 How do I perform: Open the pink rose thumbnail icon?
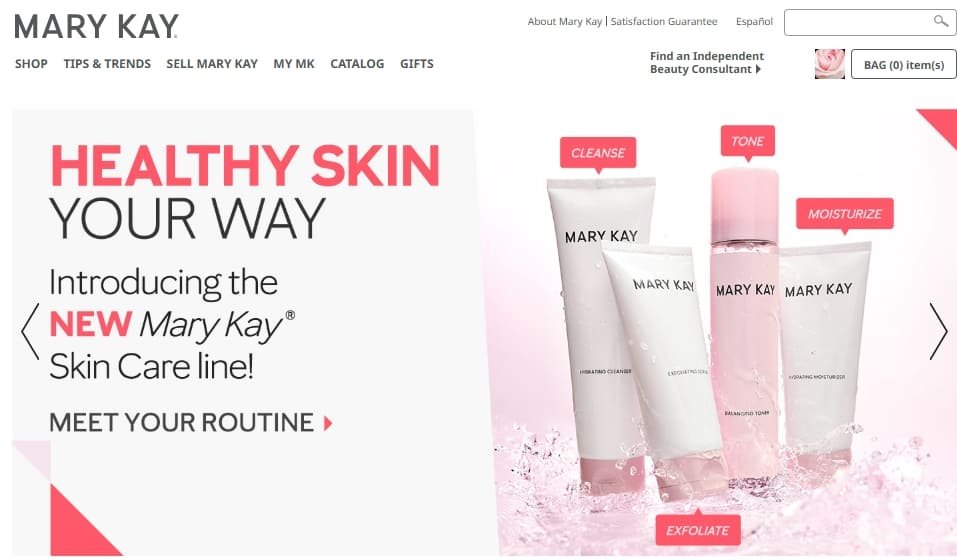point(829,64)
